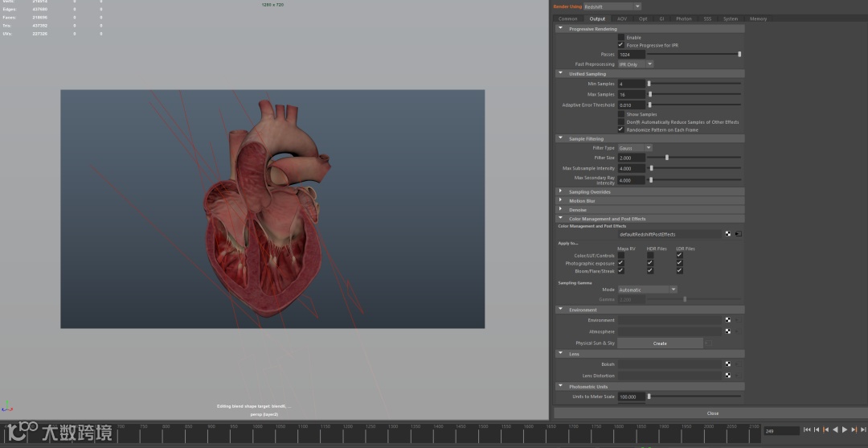Click the Filter Size slider handle
The image size is (868, 448).
(667, 158)
